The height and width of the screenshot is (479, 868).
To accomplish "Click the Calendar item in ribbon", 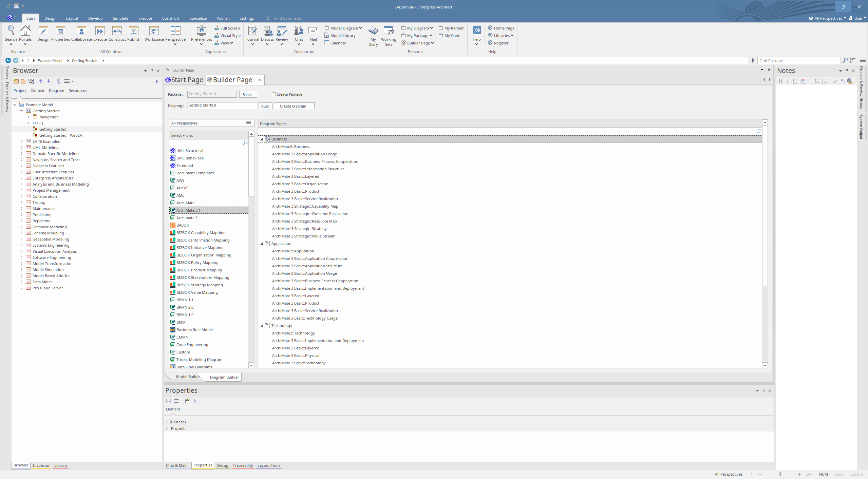I will (x=338, y=43).
